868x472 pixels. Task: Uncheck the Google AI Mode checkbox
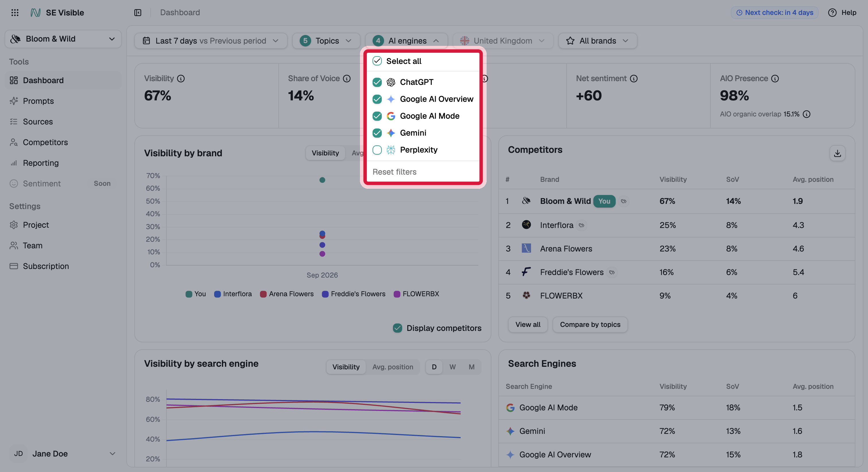(x=377, y=116)
